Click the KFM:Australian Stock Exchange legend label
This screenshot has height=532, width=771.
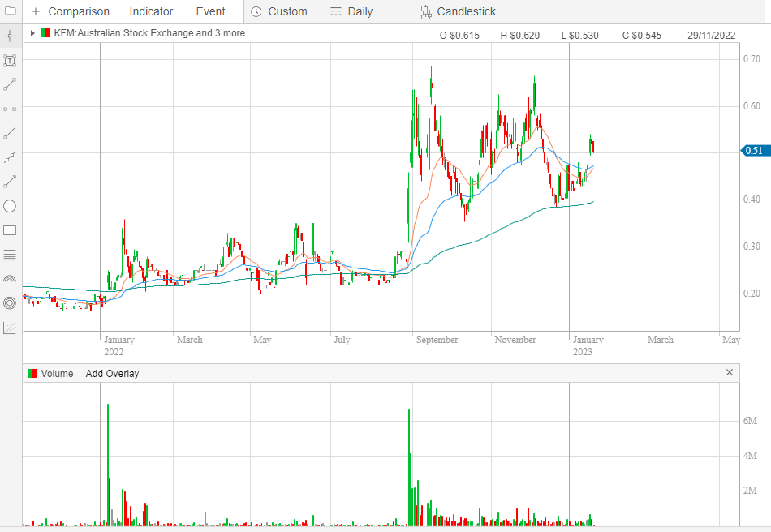coord(149,33)
